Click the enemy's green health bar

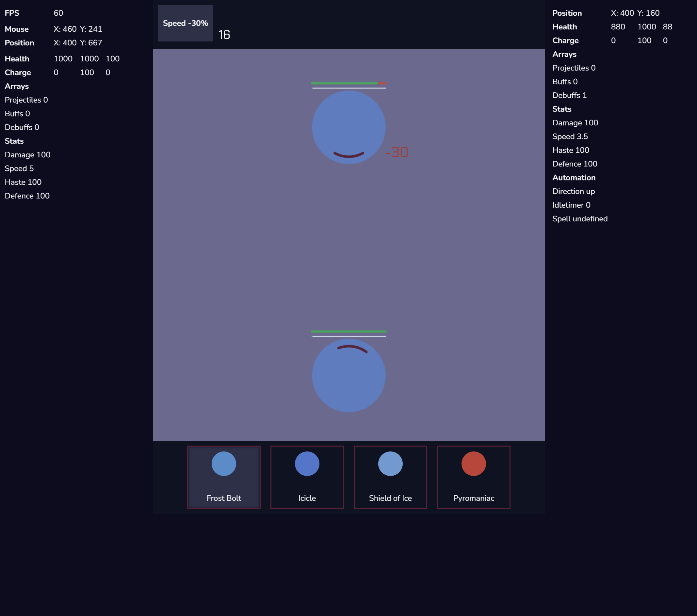tap(344, 83)
